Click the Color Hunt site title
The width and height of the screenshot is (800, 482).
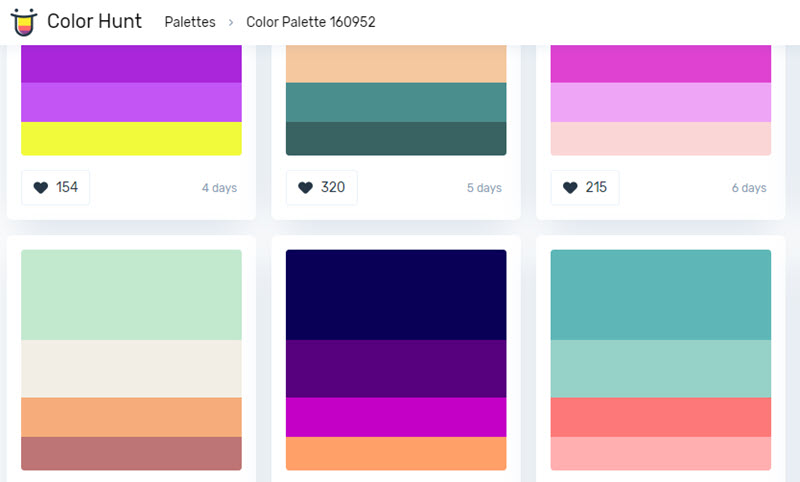(95, 21)
